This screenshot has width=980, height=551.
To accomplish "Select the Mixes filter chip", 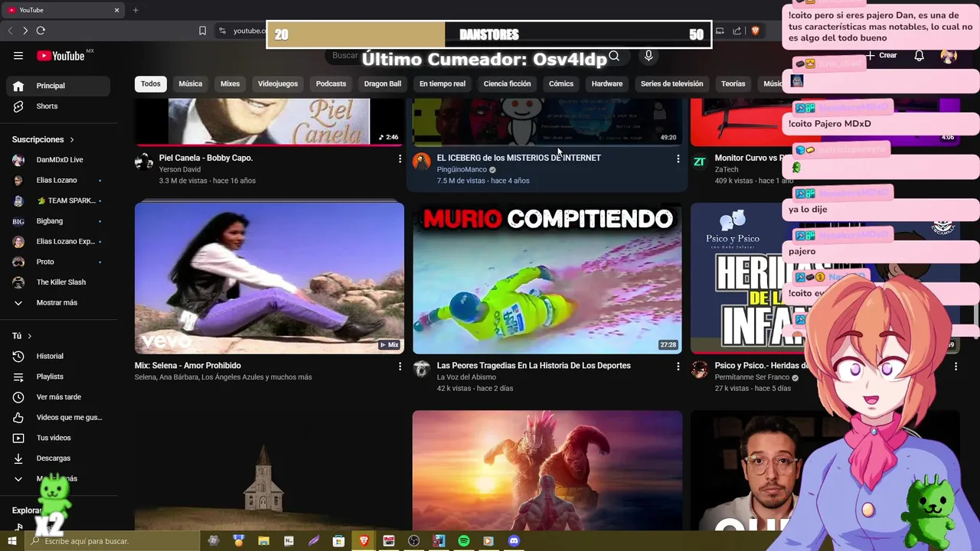I will click(230, 83).
